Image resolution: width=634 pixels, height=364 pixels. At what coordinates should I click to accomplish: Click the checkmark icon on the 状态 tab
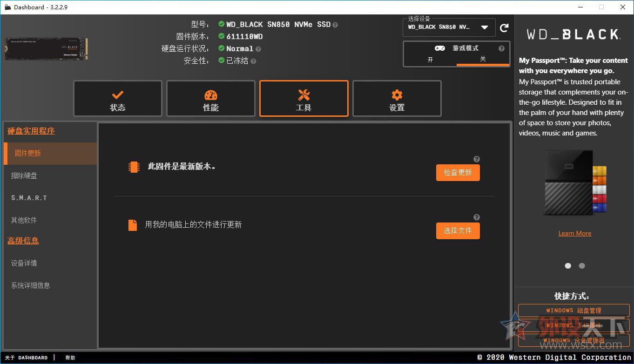[117, 94]
